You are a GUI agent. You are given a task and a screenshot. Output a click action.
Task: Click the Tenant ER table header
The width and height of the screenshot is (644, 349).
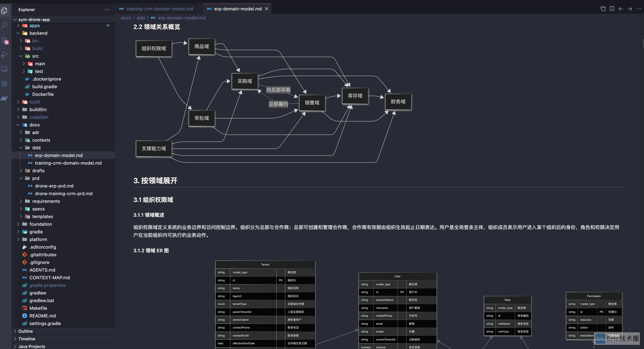tap(265, 264)
